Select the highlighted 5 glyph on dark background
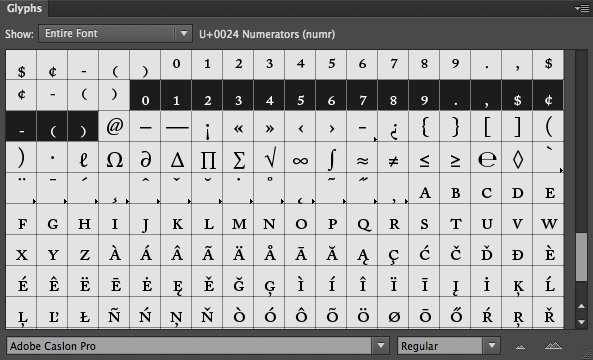 tap(300, 95)
